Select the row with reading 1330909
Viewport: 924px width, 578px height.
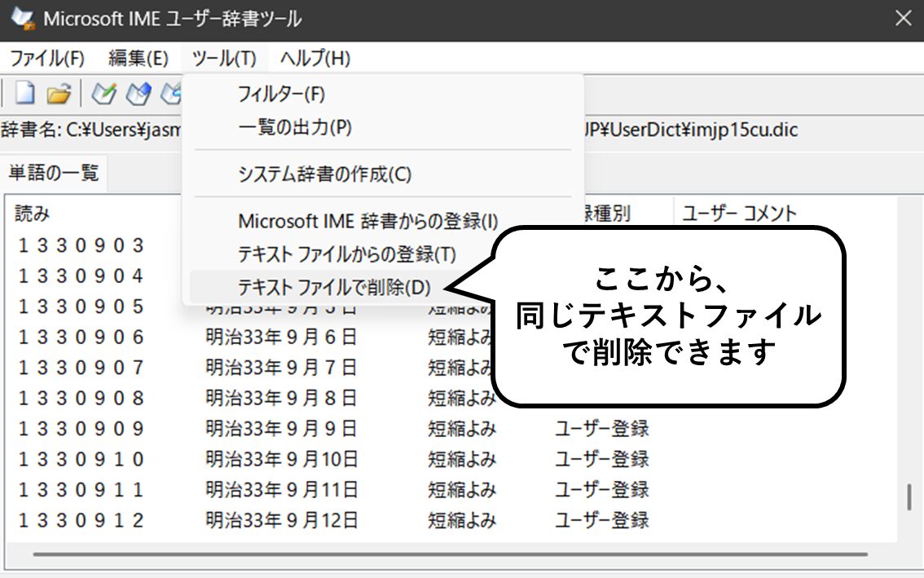(x=81, y=429)
